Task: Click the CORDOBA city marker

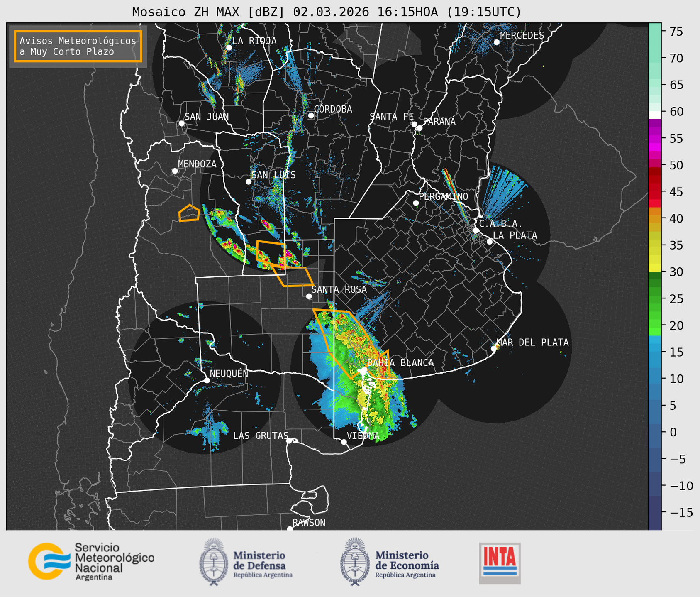Action: tap(311, 115)
